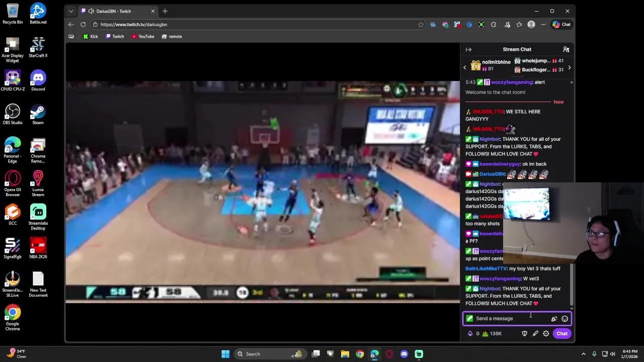Open Copilot Chat in the browser
This screenshot has width=644, height=362.
[561, 24]
